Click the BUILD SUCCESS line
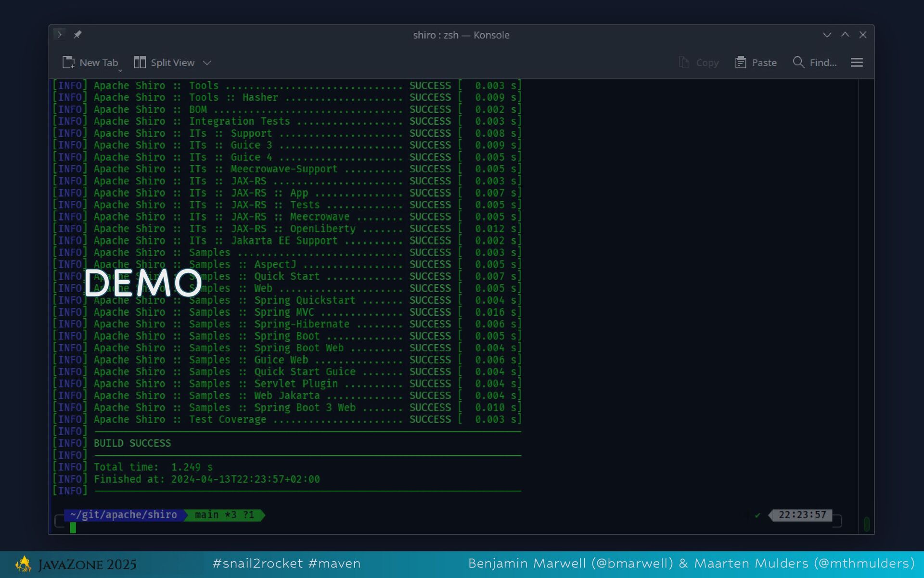The height and width of the screenshot is (578, 924). pyautogui.click(x=132, y=443)
